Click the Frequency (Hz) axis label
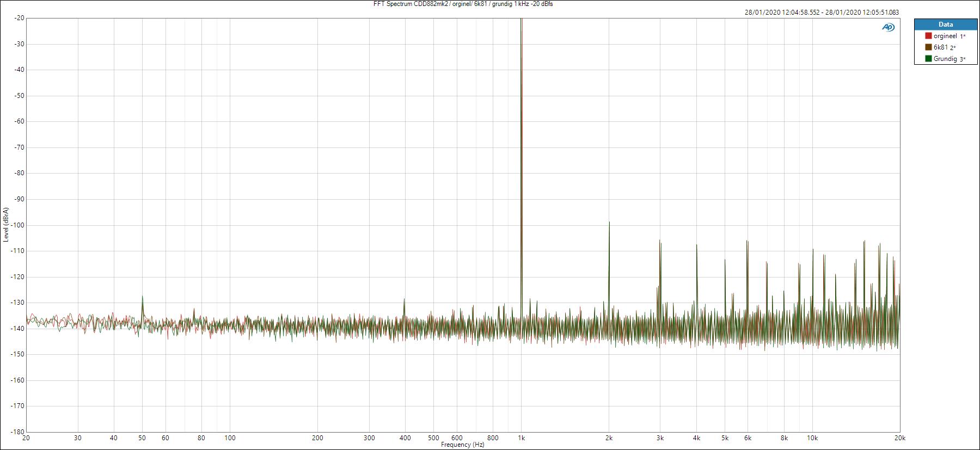Screen dimensions: 980x450 462,445
